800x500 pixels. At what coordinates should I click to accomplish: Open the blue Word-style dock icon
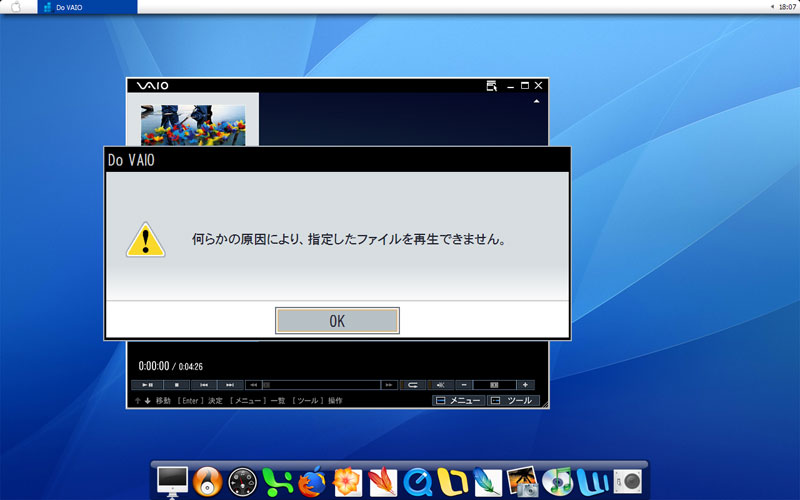click(x=593, y=482)
